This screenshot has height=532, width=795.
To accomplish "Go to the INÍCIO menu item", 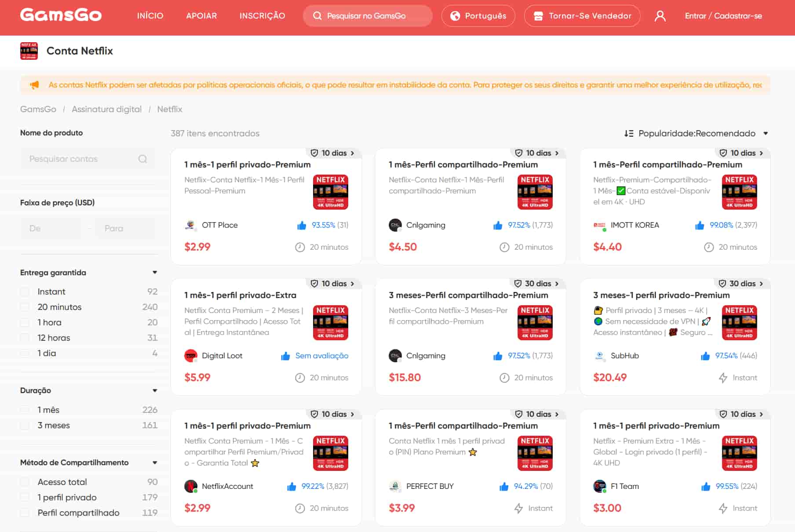I will (x=150, y=16).
